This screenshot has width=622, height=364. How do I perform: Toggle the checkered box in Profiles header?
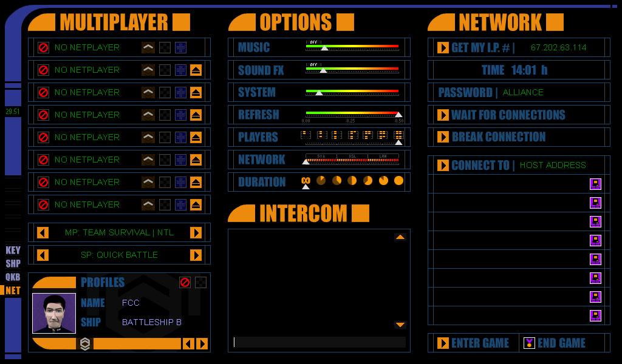point(200,283)
